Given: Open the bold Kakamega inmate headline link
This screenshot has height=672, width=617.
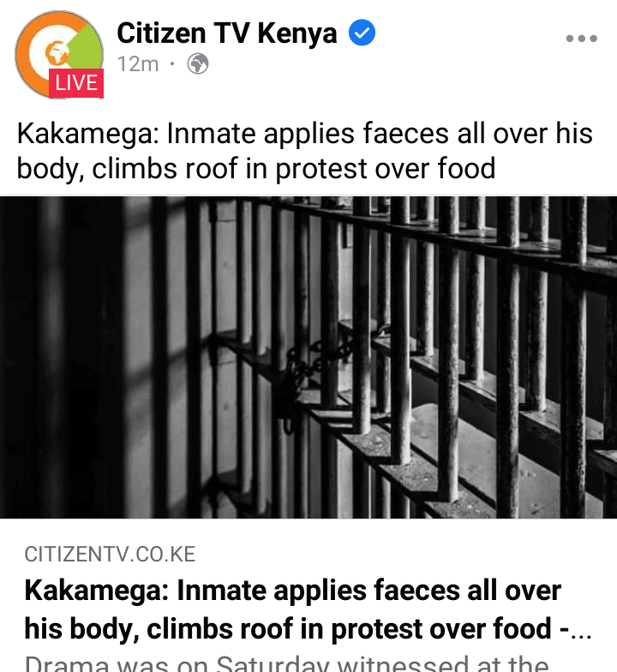Looking at the screenshot, I should [308, 609].
